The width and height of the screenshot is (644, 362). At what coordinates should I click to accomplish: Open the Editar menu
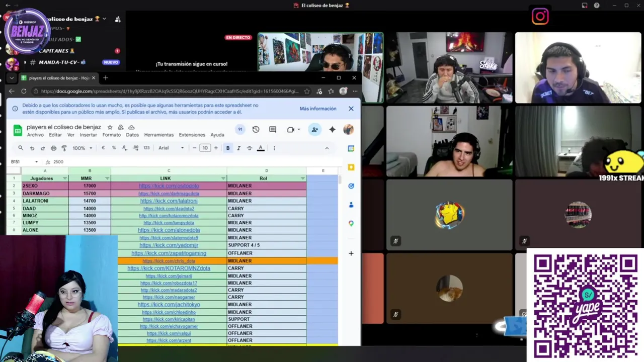pyautogui.click(x=55, y=135)
